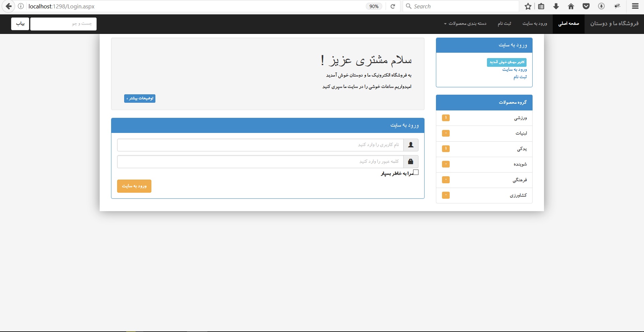Click the 'توضیحات بیشتر' button
The width and height of the screenshot is (644, 332).
tap(140, 98)
